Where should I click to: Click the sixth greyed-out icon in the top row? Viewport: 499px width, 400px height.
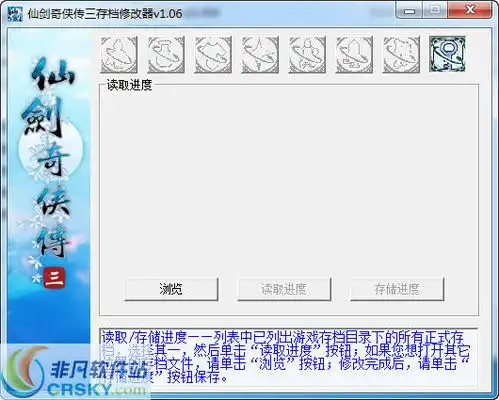pos(354,55)
